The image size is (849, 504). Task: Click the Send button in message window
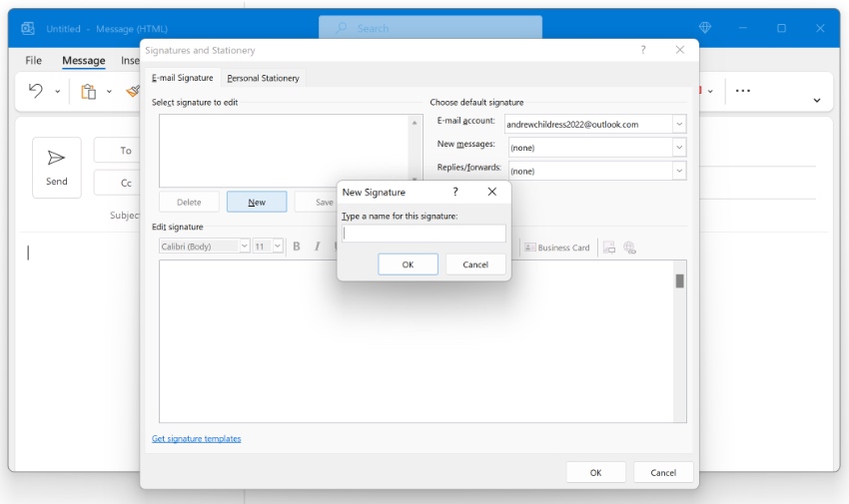[x=56, y=168]
